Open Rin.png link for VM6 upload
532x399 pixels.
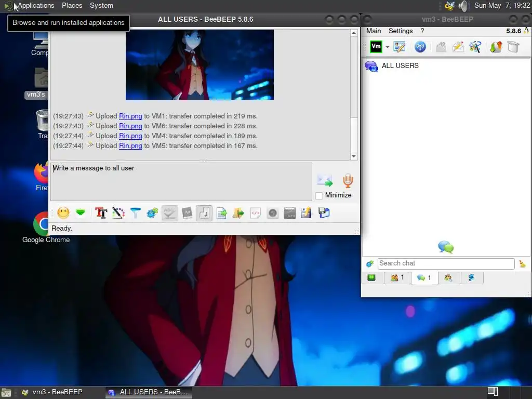tap(130, 126)
